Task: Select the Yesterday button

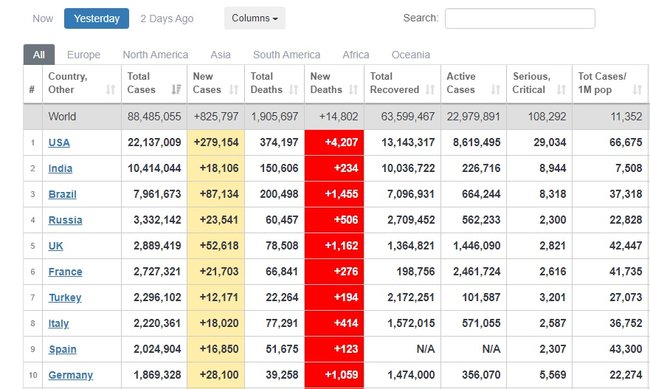Action: [97, 19]
